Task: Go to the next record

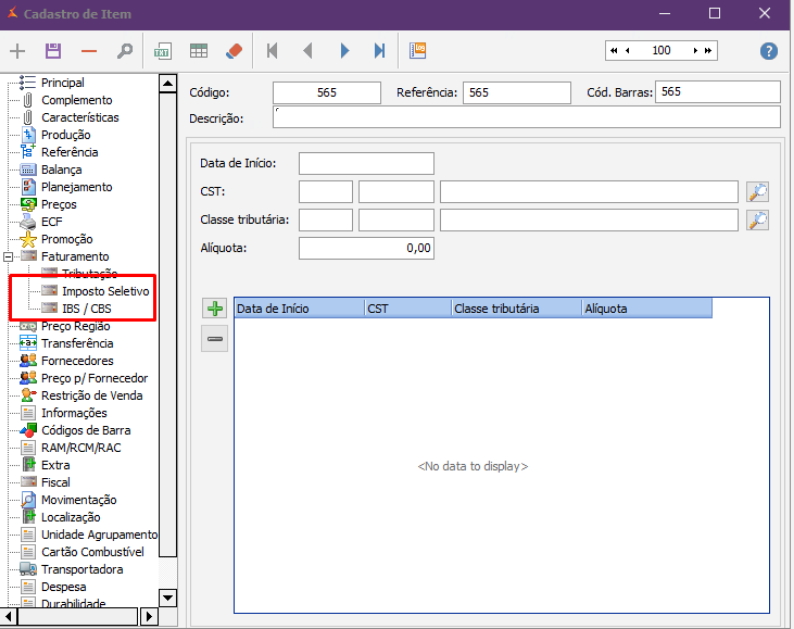Action: point(345,51)
